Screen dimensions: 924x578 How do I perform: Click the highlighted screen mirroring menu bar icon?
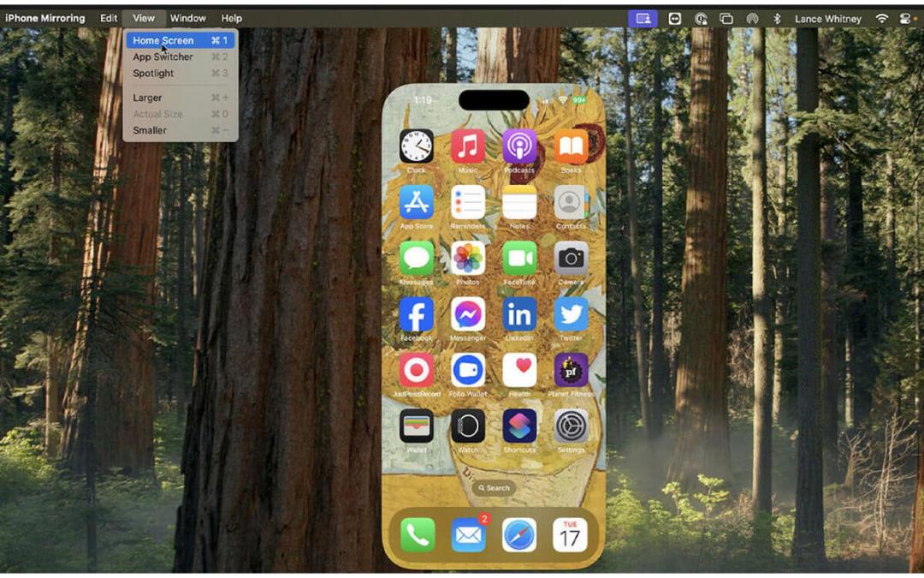point(643,19)
